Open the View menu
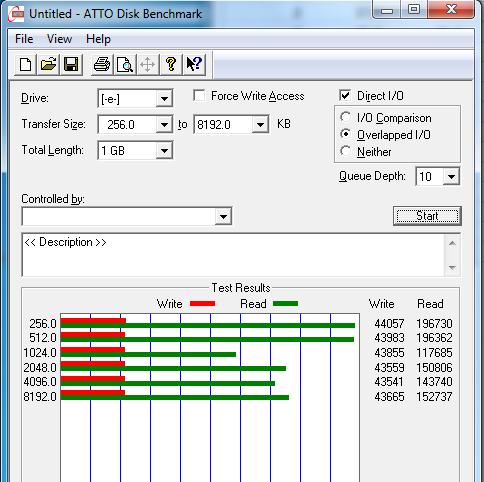This screenshot has height=482, width=484. click(x=59, y=39)
